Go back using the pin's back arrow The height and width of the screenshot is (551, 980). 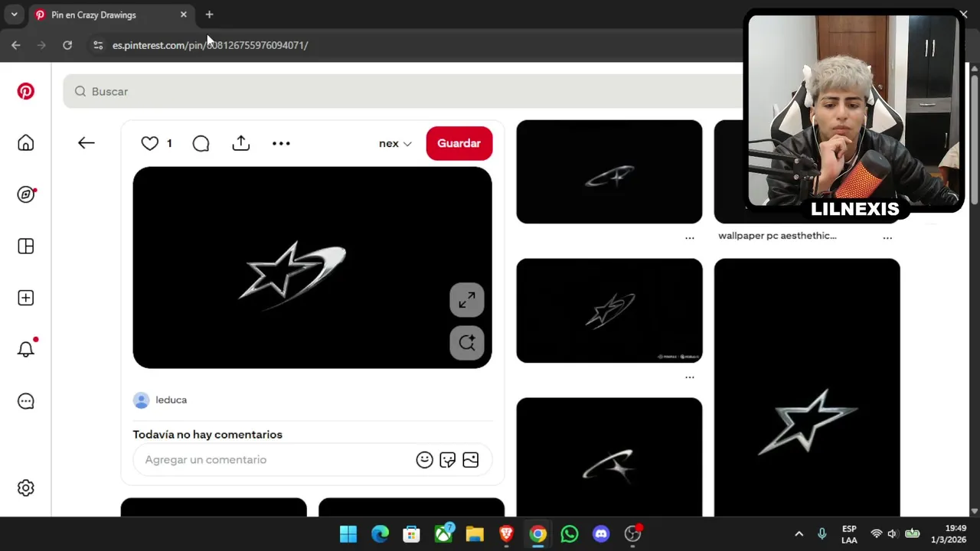86,143
